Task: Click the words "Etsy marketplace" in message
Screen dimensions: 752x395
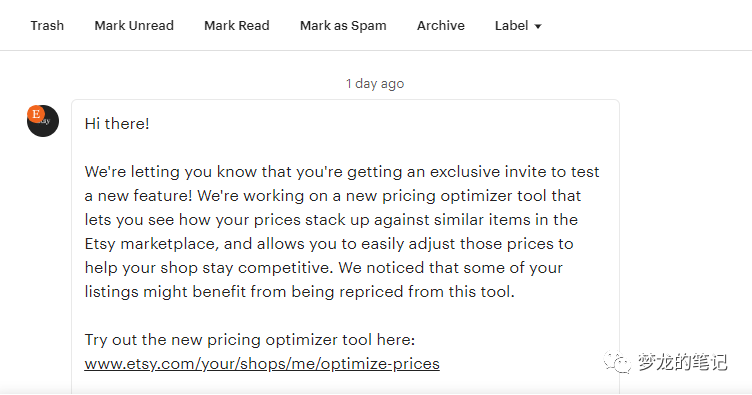Action: coord(152,244)
